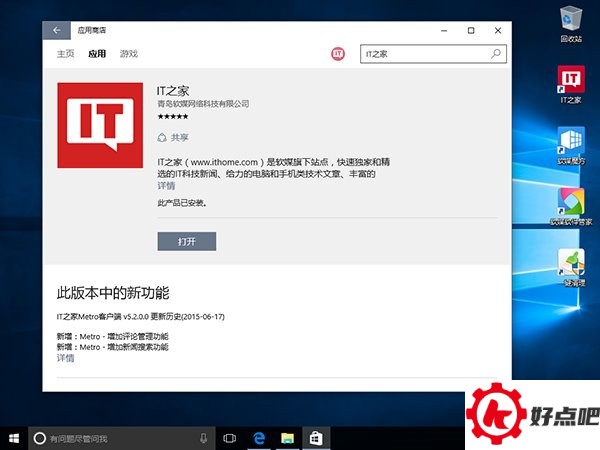This screenshot has height=450, width=600.
Task: Open the user account avatar icon
Action: pyautogui.click(x=338, y=54)
